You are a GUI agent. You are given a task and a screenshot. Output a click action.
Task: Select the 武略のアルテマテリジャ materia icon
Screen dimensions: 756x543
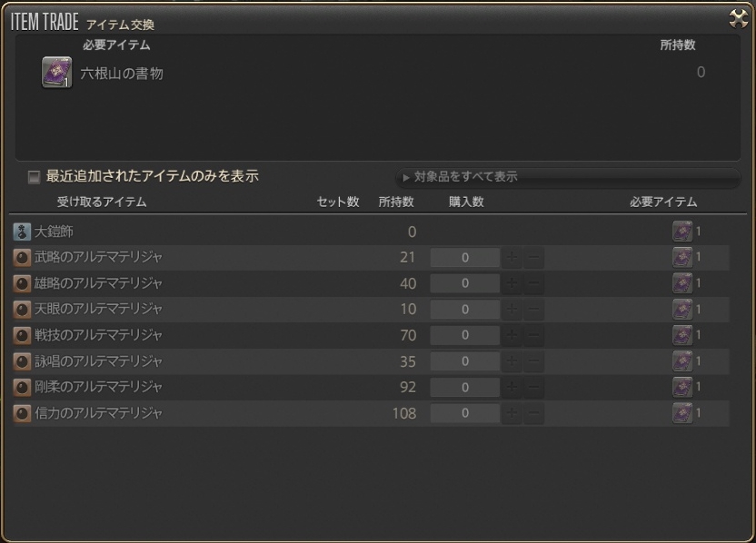pos(22,258)
